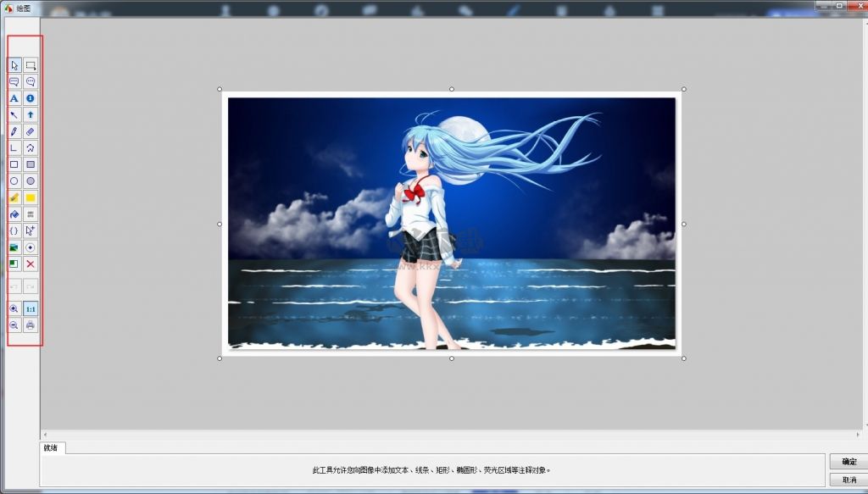The height and width of the screenshot is (494, 868).
Task: Confirm changes with the 确定 button
Action: click(x=847, y=462)
